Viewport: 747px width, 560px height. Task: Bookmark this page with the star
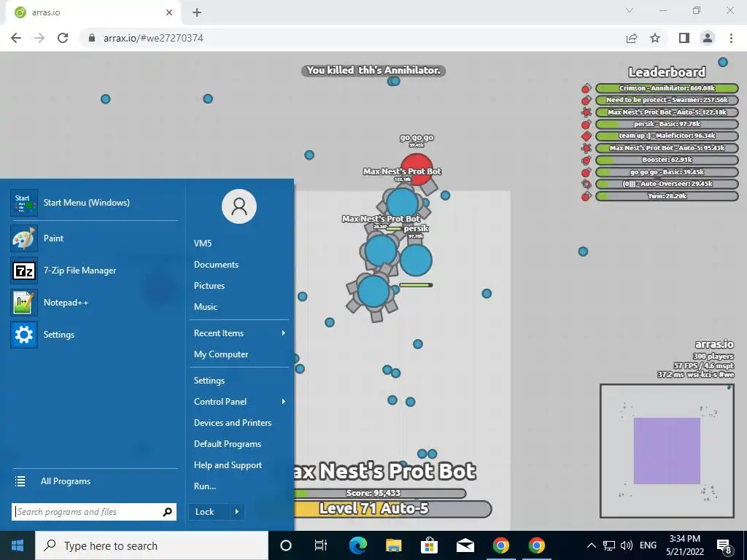click(x=655, y=38)
